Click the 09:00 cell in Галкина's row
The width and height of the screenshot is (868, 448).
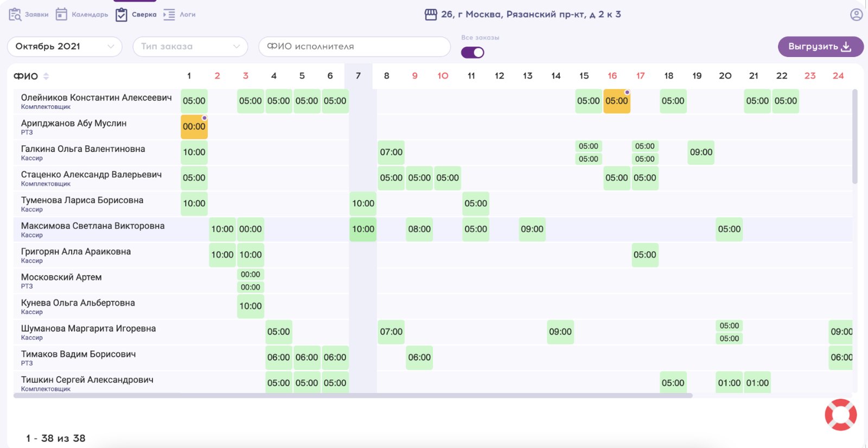pos(701,152)
